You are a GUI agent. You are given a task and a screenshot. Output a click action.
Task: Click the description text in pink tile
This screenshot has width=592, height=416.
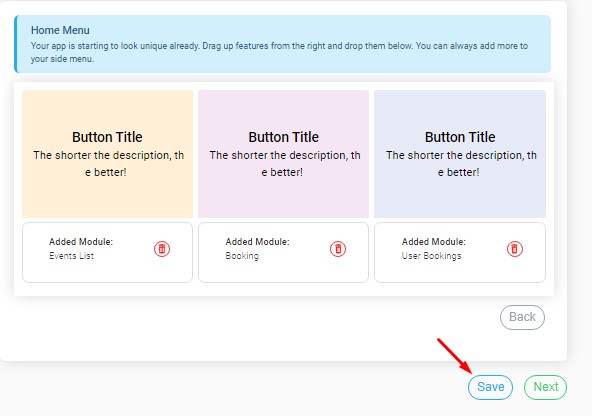pos(285,163)
